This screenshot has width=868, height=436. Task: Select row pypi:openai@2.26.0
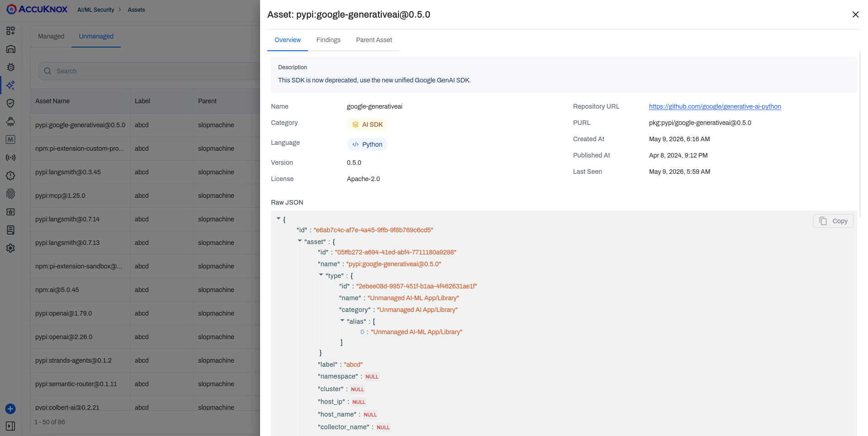146,337
